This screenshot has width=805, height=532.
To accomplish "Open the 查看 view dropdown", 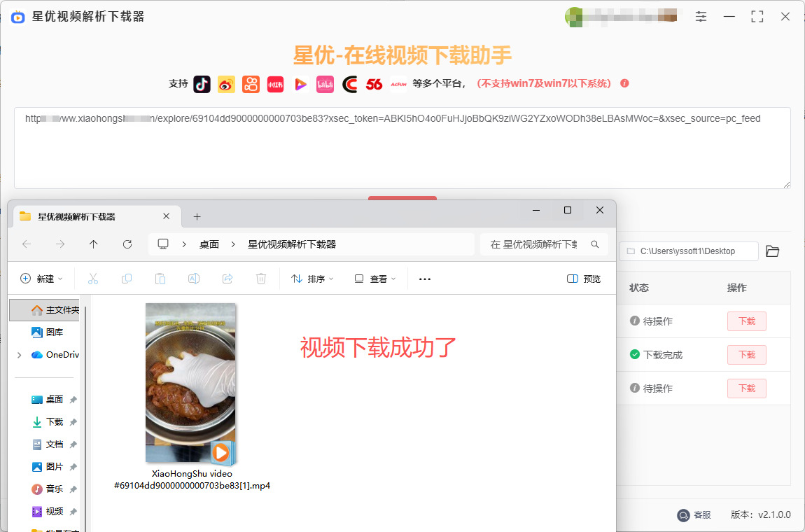I will 375,279.
